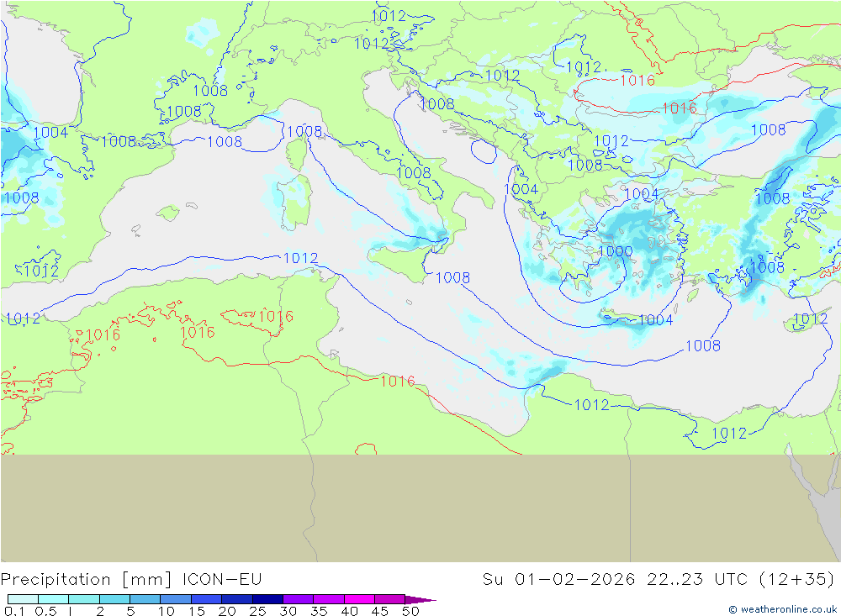Click the 1012 isobar label near Tunisia
The image size is (841, 616).
(300, 258)
